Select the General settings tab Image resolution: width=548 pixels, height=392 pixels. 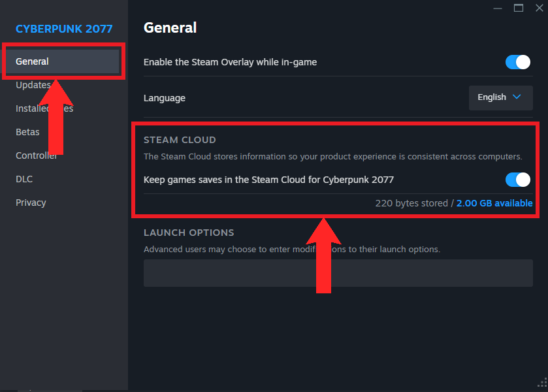(33, 61)
